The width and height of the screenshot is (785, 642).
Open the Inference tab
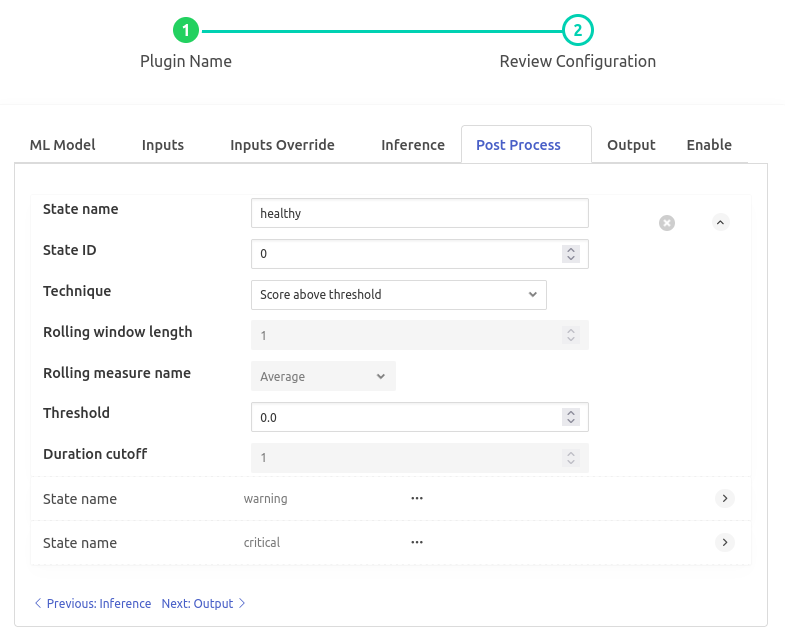pos(413,145)
